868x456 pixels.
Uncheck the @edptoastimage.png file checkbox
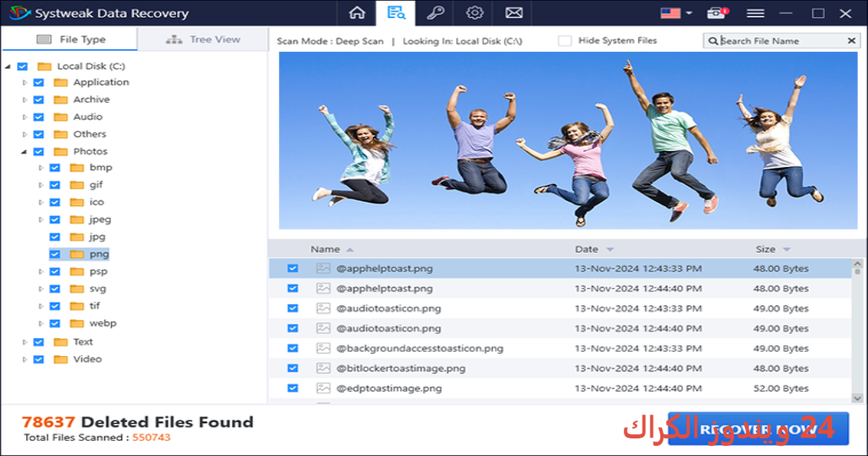click(x=292, y=388)
